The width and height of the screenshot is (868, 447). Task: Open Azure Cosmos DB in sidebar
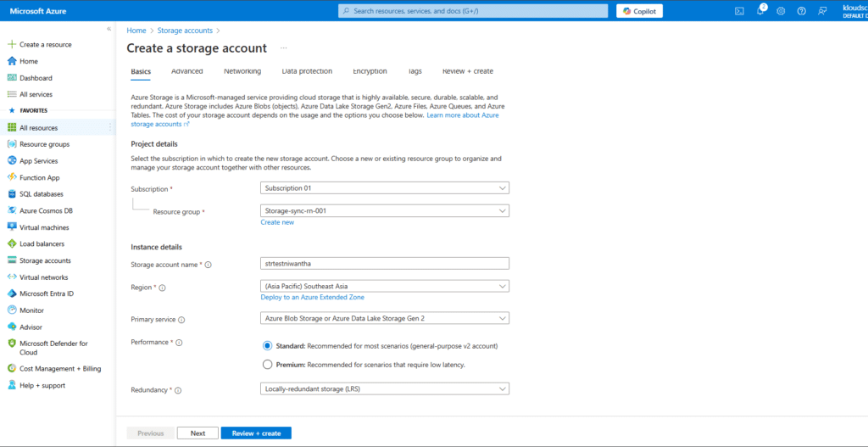pos(46,210)
